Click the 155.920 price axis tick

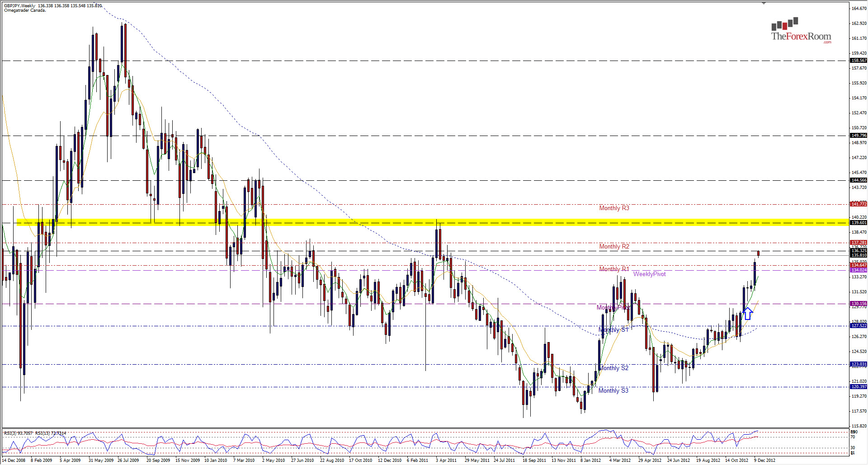pyautogui.click(x=859, y=83)
